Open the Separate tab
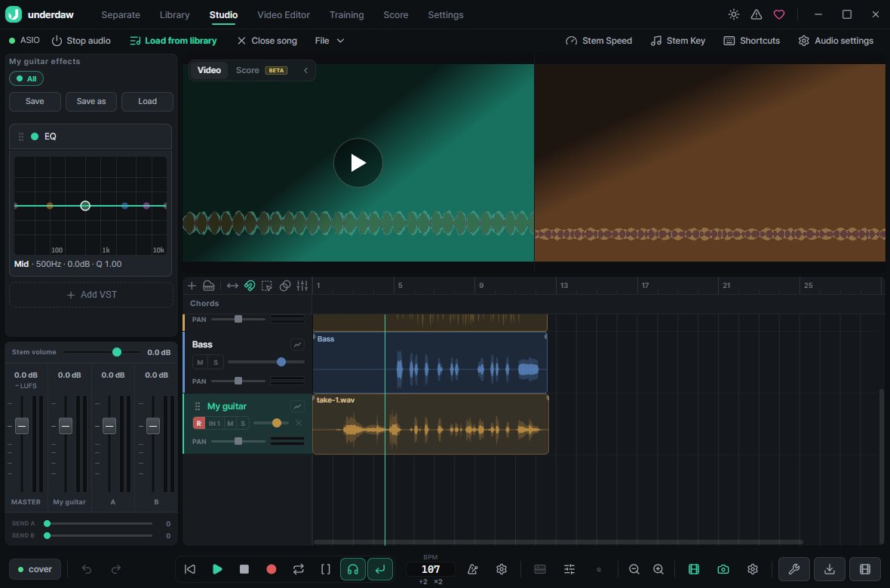This screenshot has height=588, width=890. pos(121,15)
